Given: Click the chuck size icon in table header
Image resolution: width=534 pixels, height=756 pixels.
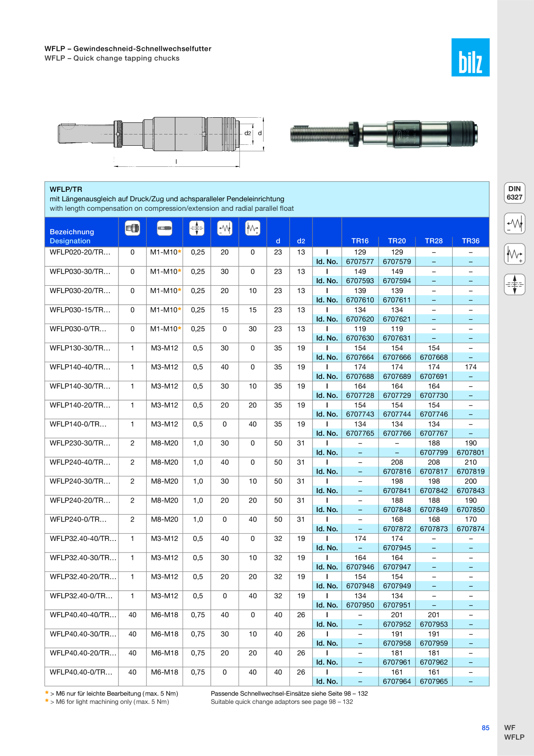Looking at the screenshot, I should 133,228.
